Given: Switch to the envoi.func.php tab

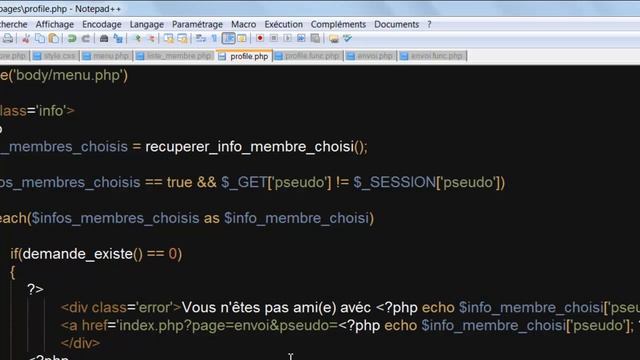Looking at the screenshot, I should coord(432,56).
